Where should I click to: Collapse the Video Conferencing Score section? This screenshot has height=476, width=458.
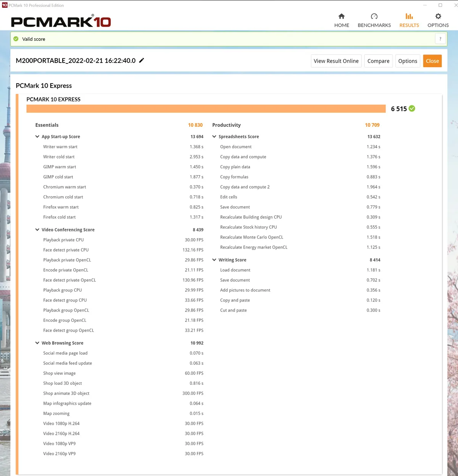pos(37,229)
